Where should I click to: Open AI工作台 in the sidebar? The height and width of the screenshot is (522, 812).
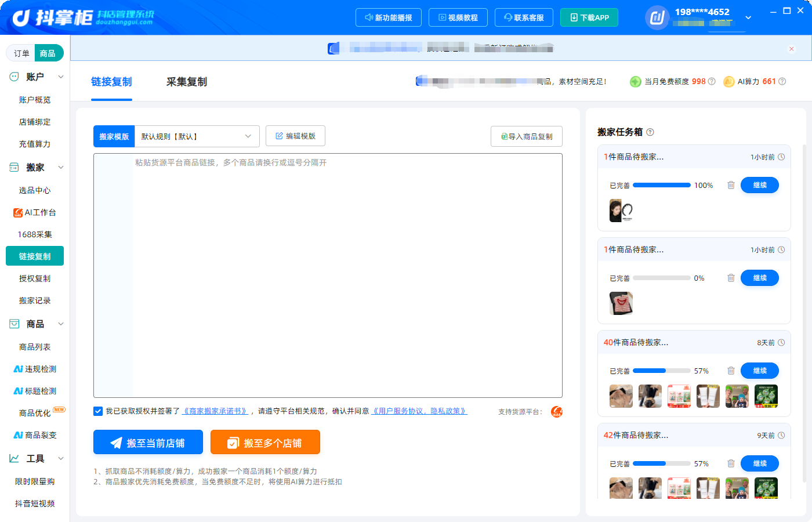click(x=35, y=212)
